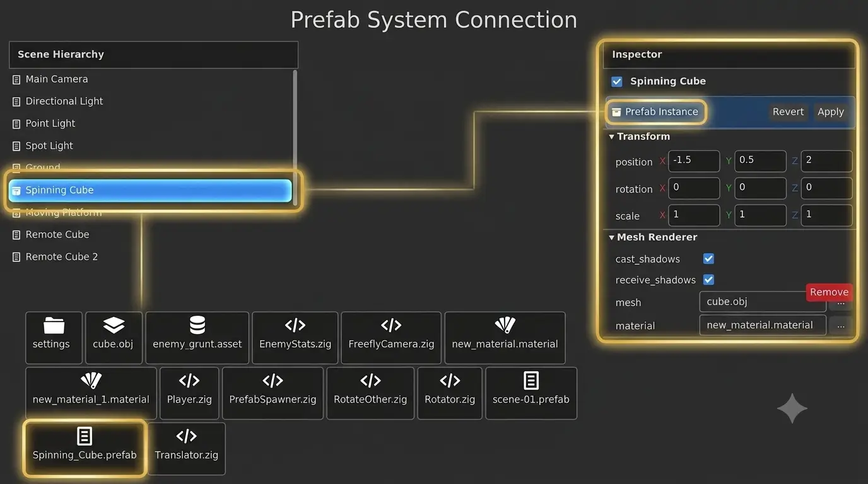The width and height of the screenshot is (868, 484).
Task: Click the Scene Hierarchy vertical scrollbar
Action: [295, 137]
